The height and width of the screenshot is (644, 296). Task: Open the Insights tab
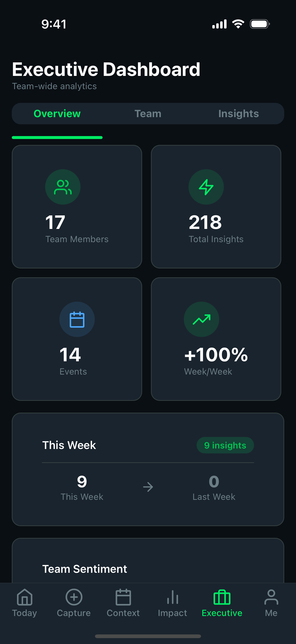(x=238, y=113)
